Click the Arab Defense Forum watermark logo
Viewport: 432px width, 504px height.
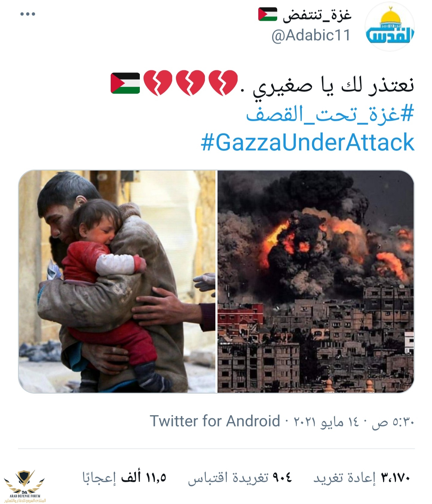pos(25,486)
